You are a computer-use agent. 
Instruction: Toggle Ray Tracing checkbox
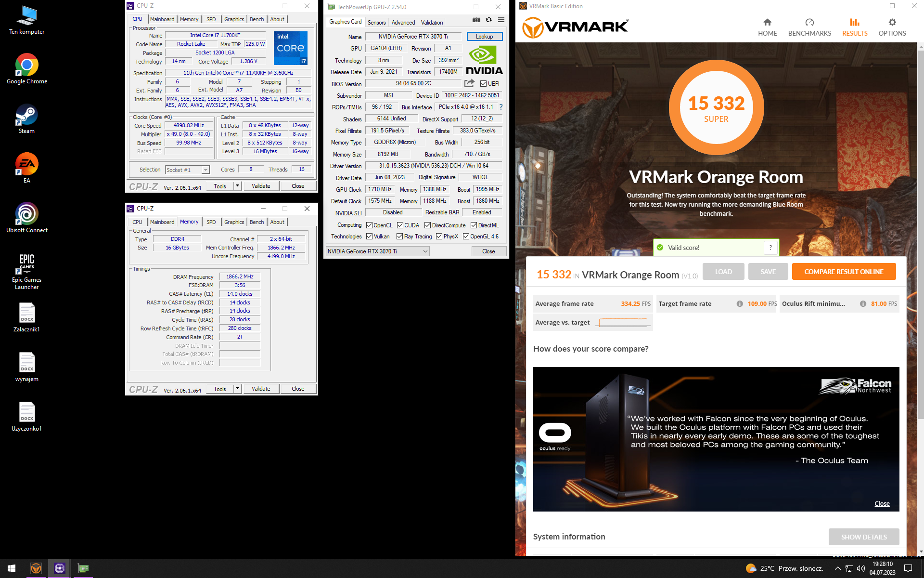point(399,236)
